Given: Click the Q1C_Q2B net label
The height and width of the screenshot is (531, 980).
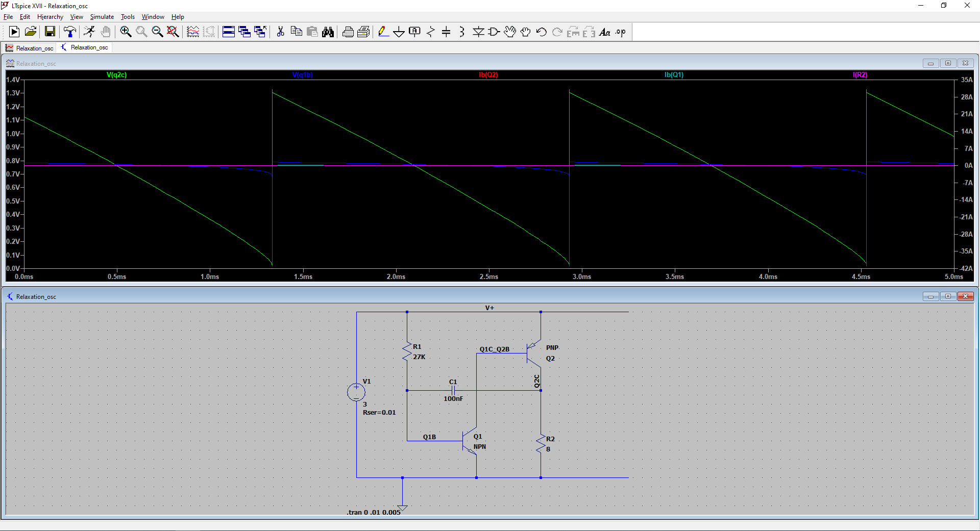Looking at the screenshot, I should coord(494,349).
